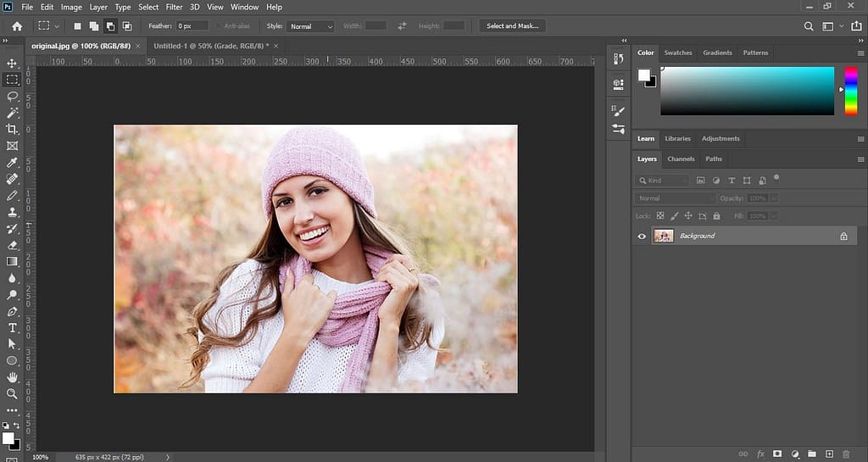This screenshot has height=462, width=868.
Task: Open the tool preset picker arrow
Action: (57, 26)
